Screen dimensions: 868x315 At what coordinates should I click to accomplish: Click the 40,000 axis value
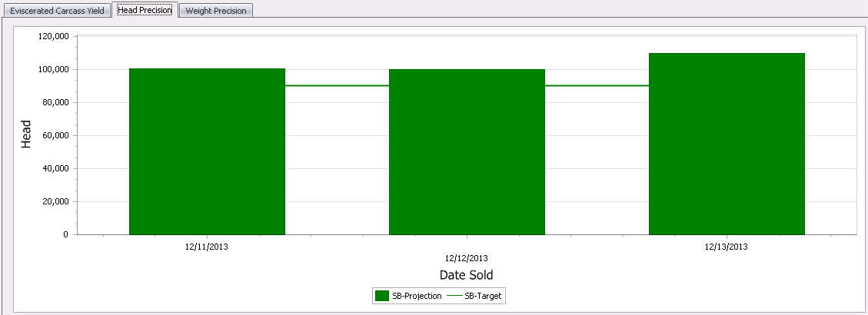coord(55,168)
